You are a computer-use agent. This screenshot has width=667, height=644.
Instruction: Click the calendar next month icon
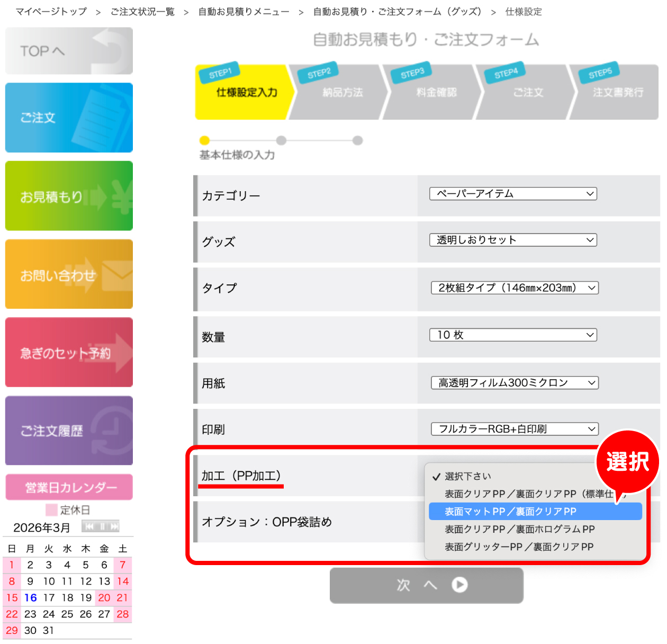click(x=114, y=526)
